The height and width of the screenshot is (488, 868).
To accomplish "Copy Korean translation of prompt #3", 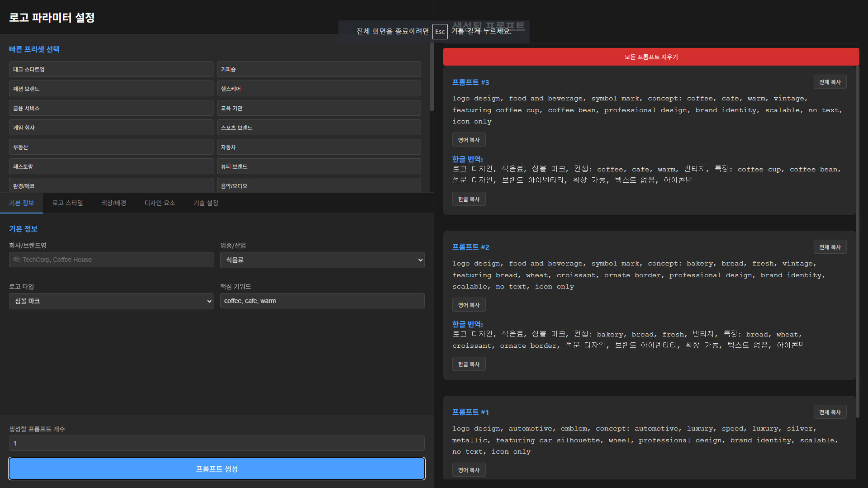I will coord(469,199).
